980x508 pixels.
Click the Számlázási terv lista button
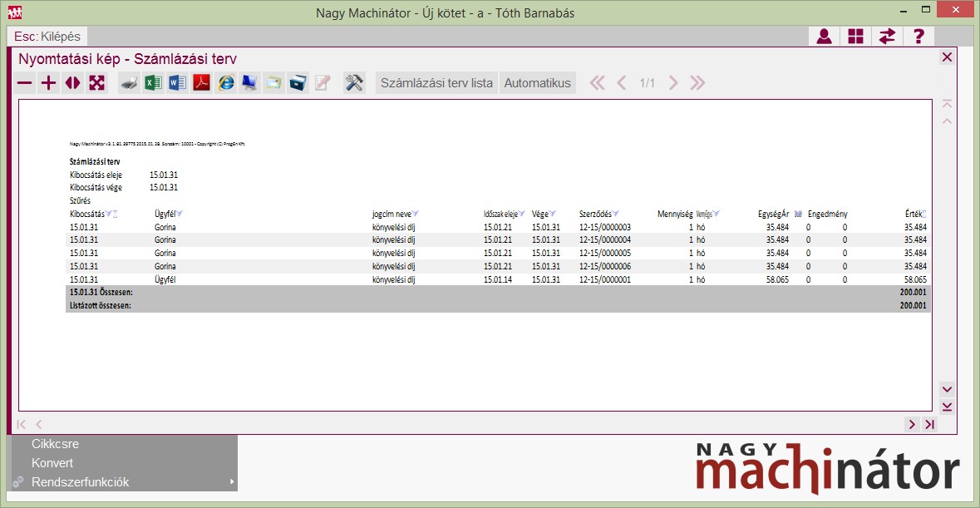436,83
